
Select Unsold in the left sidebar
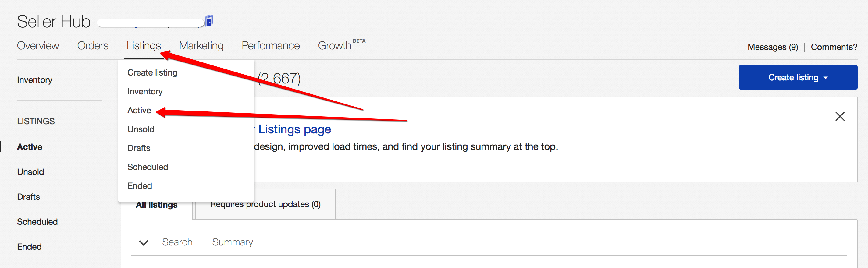31,172
